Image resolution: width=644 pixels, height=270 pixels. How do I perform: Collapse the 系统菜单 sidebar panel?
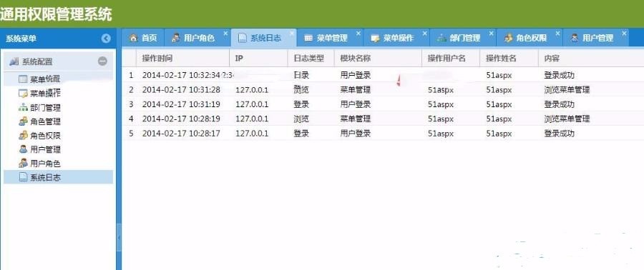coord(106,39)
